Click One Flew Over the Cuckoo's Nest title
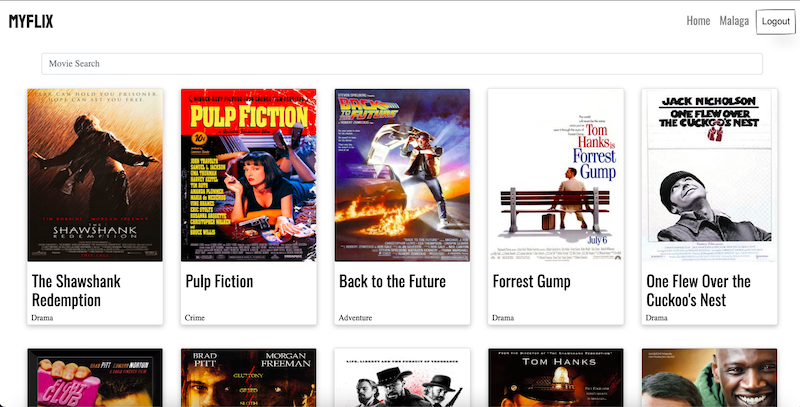 (698, 291)
